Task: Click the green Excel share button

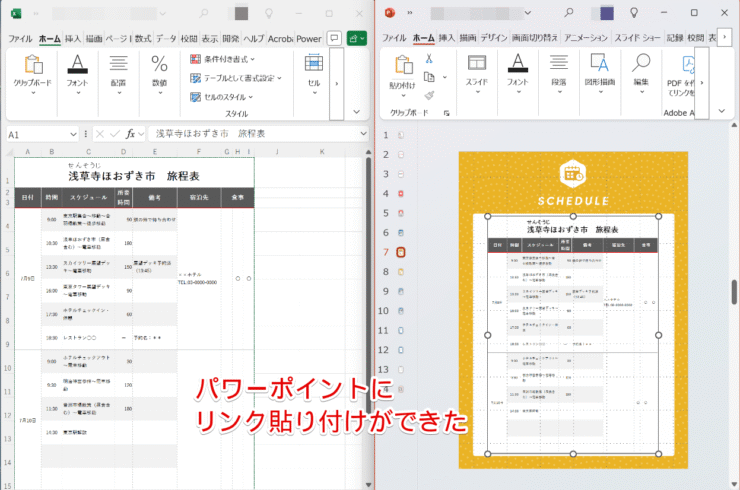Action: coord(356,38)
